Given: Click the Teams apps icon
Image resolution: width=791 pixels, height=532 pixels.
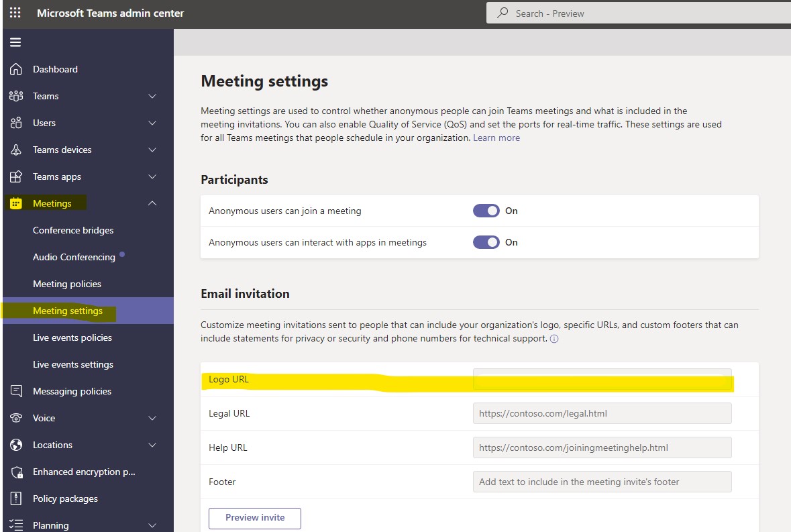Looking at the screenshot, I should point(16,176).
